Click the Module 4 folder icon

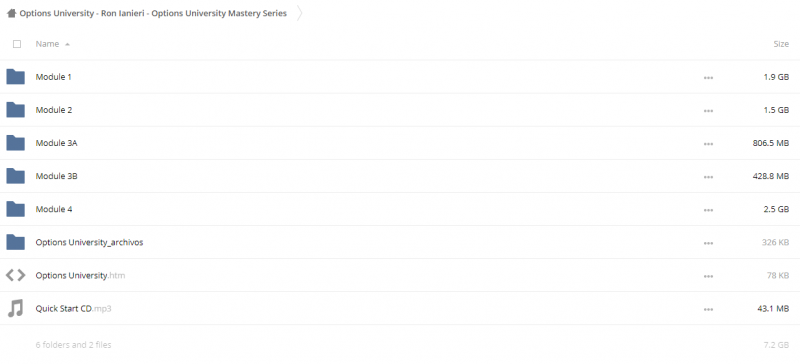pos(15,209)
